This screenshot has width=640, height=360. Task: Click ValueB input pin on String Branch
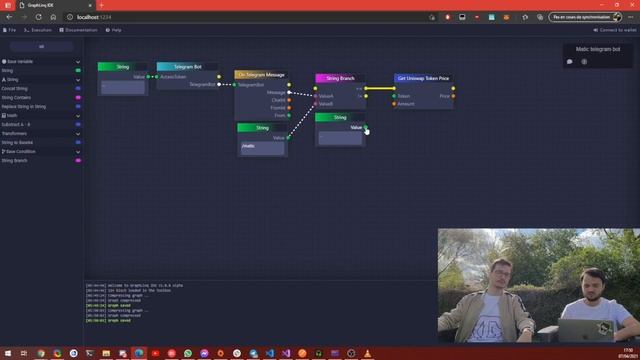tap(316, 104)
